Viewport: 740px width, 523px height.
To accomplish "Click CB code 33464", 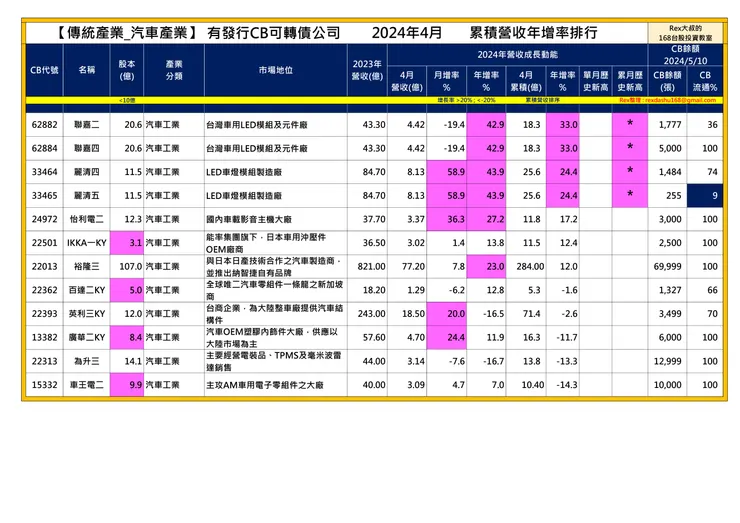I will pyautogui.click(x=44, y=172).
